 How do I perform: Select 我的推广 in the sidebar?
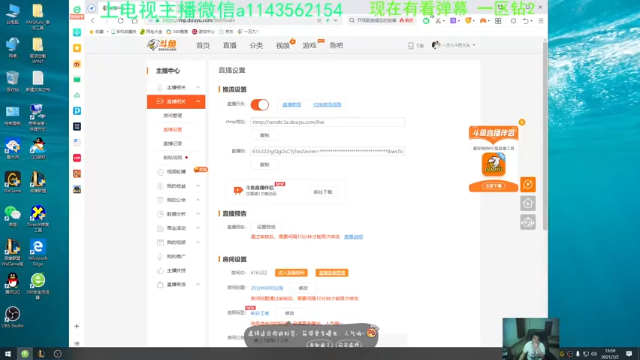pyautogui.click(x=176, y=256)
